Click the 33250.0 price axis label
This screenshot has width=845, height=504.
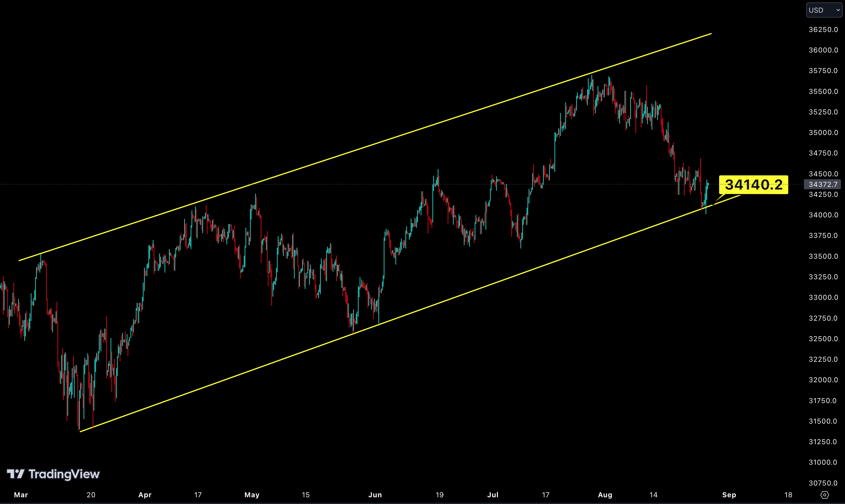pyautogui.click(x=823, y=277)
